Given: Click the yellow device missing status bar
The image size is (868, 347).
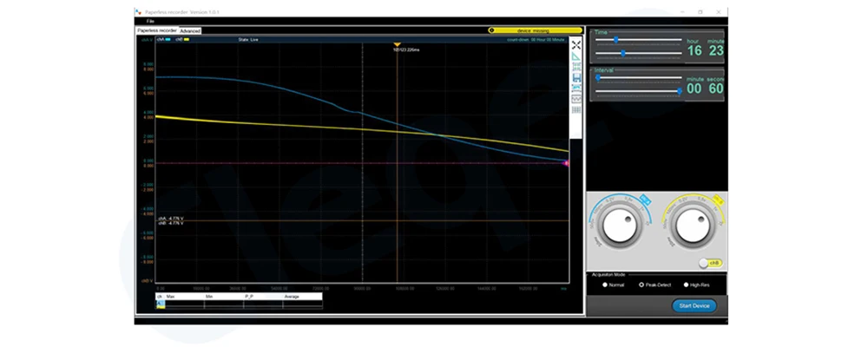Looking at the screenshot, I should click(x=536, y=30).
